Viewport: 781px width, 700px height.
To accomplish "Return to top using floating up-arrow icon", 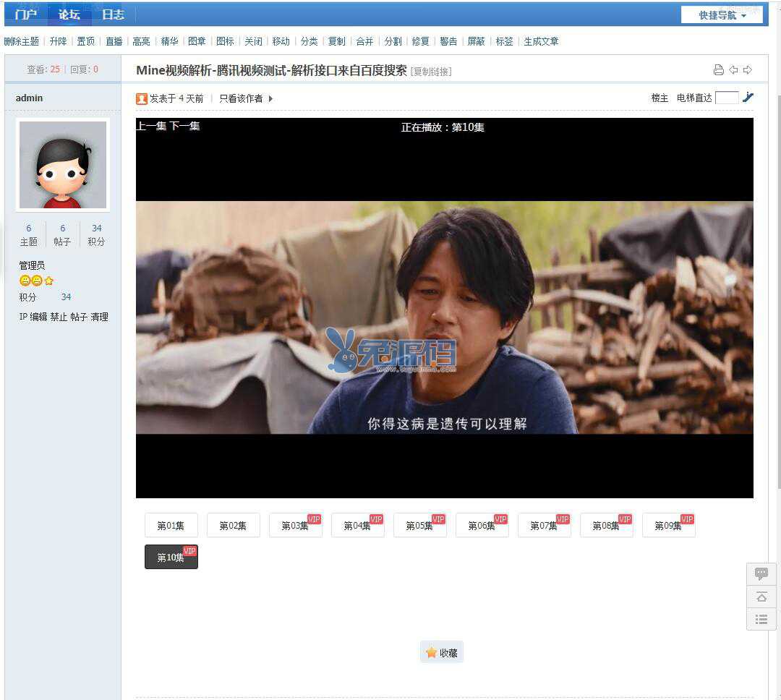I will click(x=761, y=597).
